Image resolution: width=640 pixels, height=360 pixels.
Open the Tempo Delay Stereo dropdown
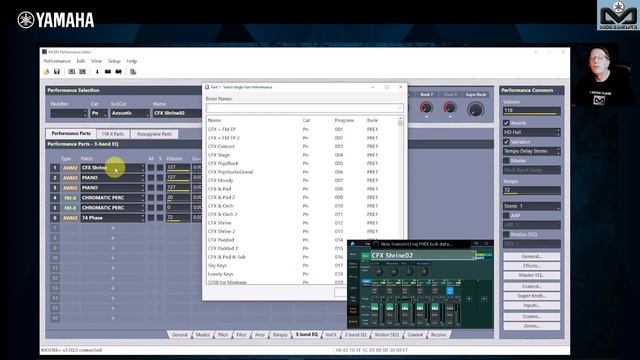click(531, 151)
